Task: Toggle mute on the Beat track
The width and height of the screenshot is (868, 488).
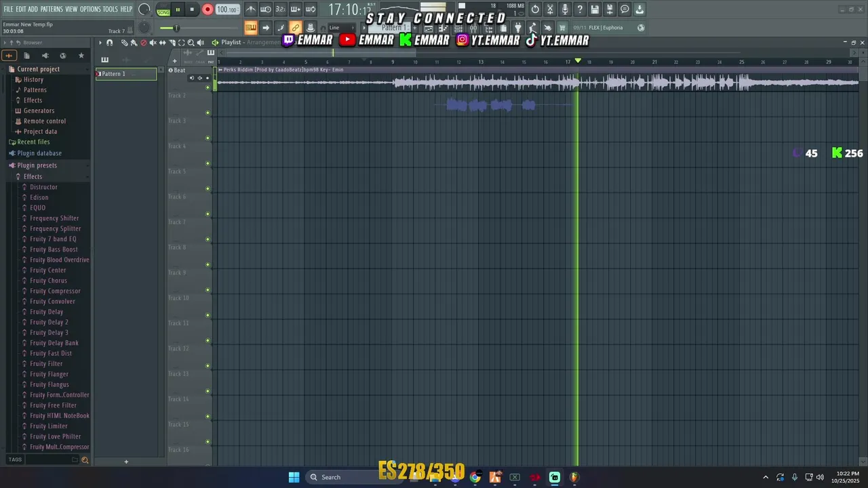Action: (x=208, y=87)
